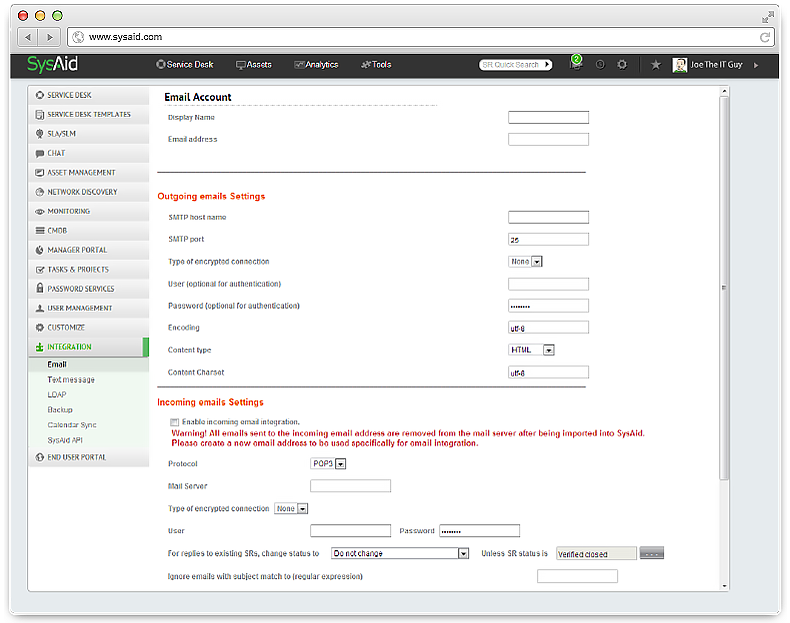Viewport: 790px width, 623px height.
Task: Open the Content type HTML dropdown
Action: [x=531, y=350]
